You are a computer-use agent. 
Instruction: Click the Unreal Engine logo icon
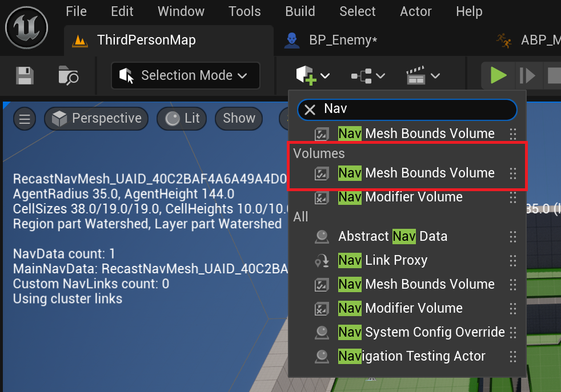(x=26, y=27)
